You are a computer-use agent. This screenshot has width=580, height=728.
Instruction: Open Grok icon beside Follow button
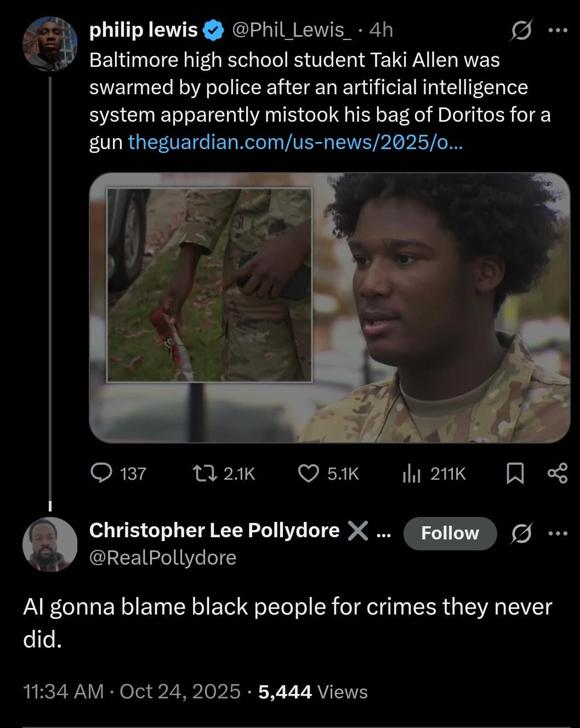(520, 533)
